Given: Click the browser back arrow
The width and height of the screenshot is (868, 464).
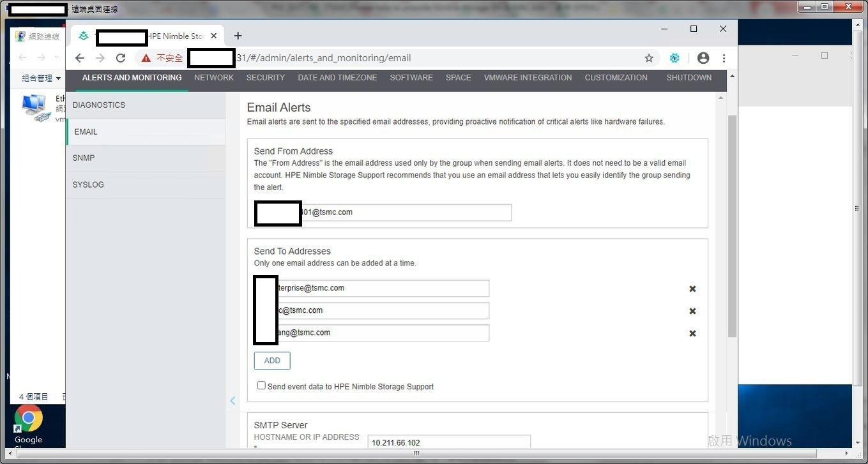Looking at the screenshot, I should click(80, 58).
